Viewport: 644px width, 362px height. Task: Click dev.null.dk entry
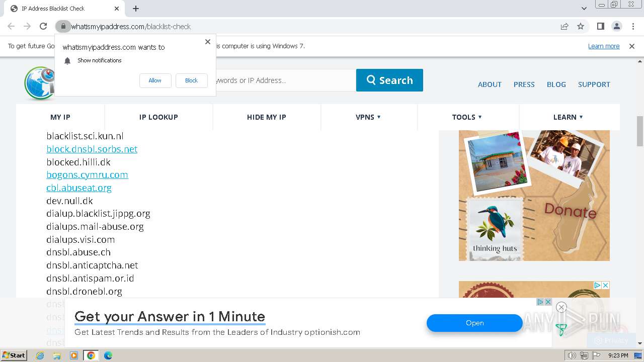click(69, 201)
